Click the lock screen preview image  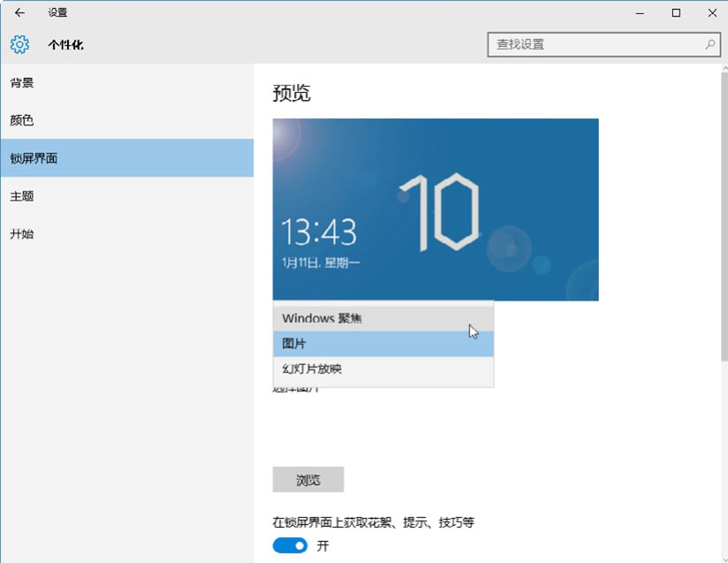click(x=435, y=209)
